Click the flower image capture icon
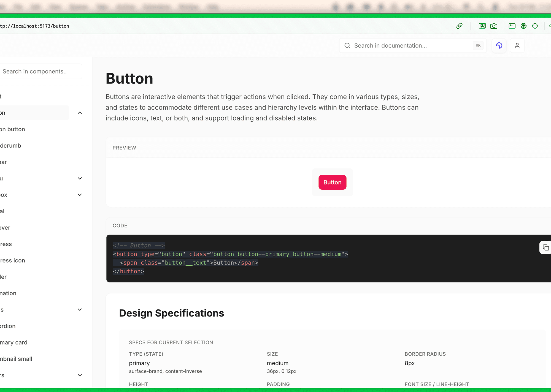Screen dimensions: 551x392 click(482, 26)
